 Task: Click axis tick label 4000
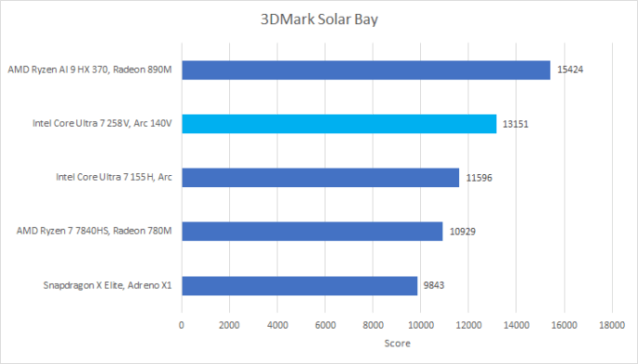point(277,325)
